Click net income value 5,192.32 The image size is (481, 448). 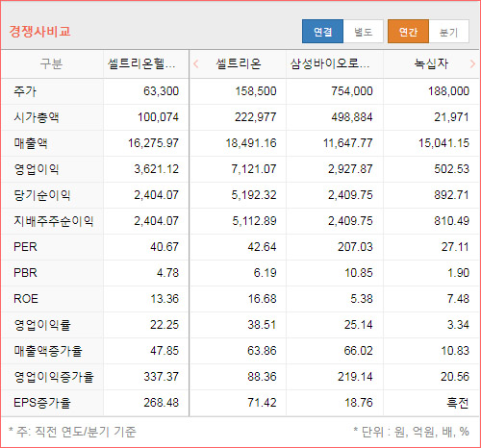pyautogui.click(x=254, y=195)
